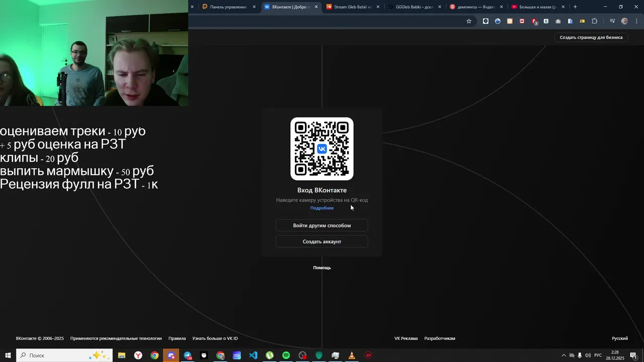Open the Windows notification center
Image resolution: width=644 pixels, height=362 pixels.
(x=634, y=355)
